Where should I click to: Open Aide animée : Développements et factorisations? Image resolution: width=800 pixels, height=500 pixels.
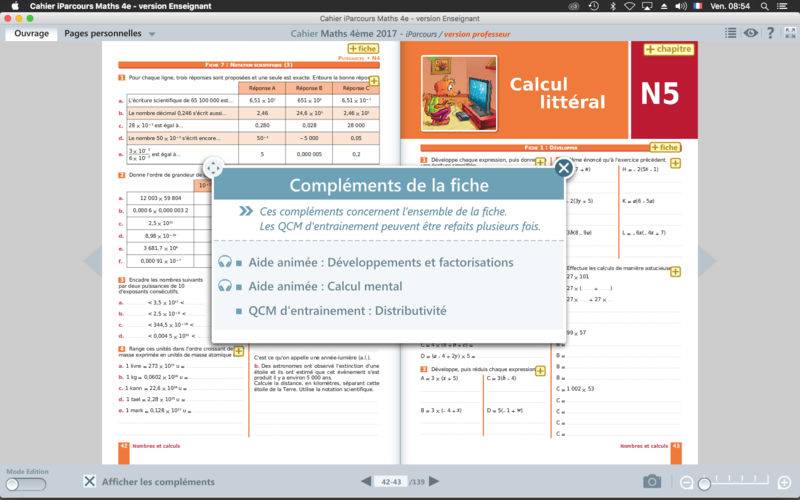pyautogui.click(x=381, y=262)
